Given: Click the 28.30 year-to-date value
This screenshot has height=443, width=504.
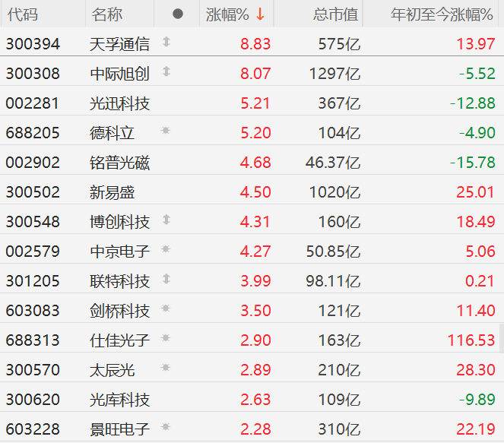Looking at the screenshot, I should [x=476, y=370].
